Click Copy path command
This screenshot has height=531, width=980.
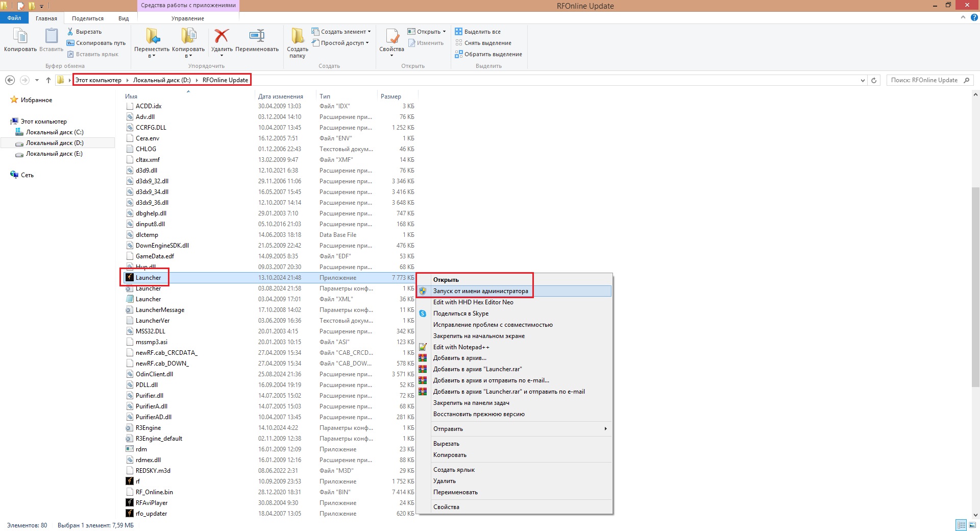click(96, 43)
